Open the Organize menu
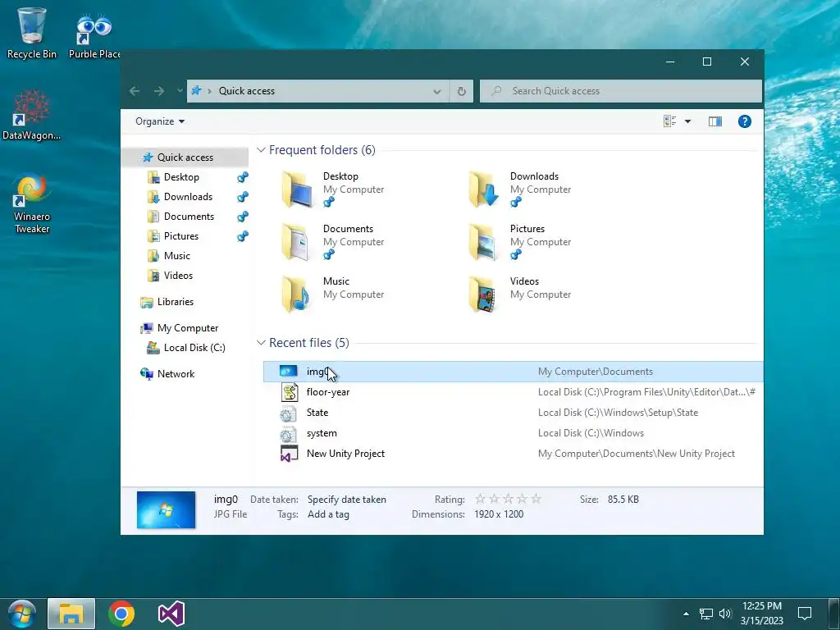Screen dimensions: 840x630 coord(160,121)
